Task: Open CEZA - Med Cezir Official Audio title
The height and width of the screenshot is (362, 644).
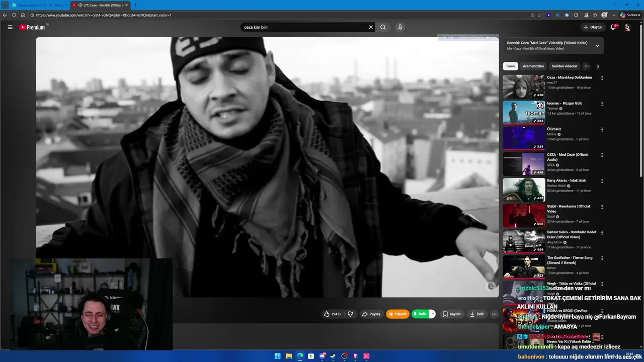Action: pyautogui.click(x=568, y=157)
